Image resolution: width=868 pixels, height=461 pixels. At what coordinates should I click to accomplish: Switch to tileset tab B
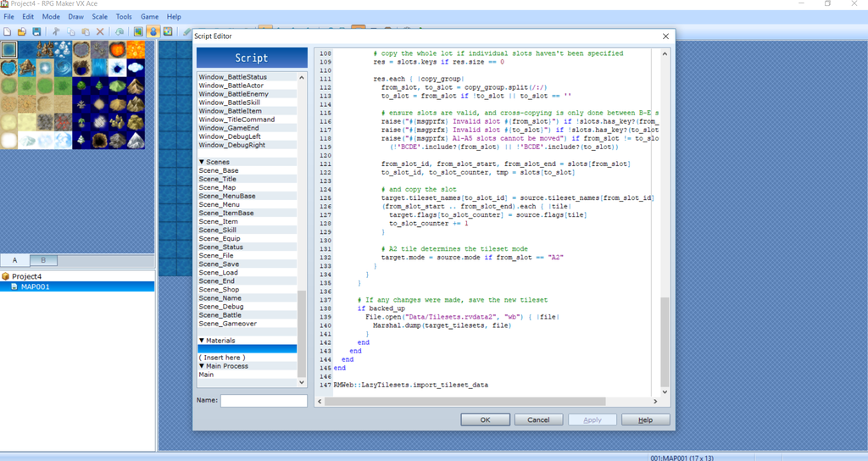click(43, 260)
